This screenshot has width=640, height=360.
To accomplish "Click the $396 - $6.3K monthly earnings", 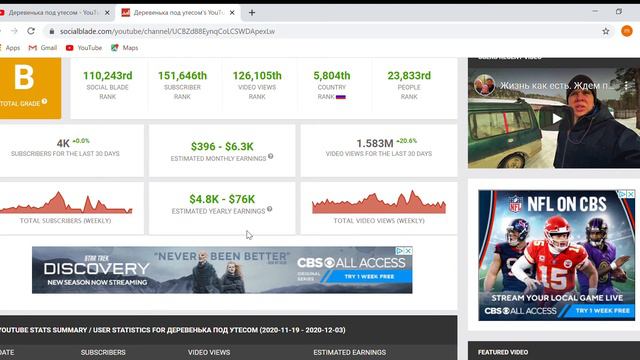I will pos(222,147).
